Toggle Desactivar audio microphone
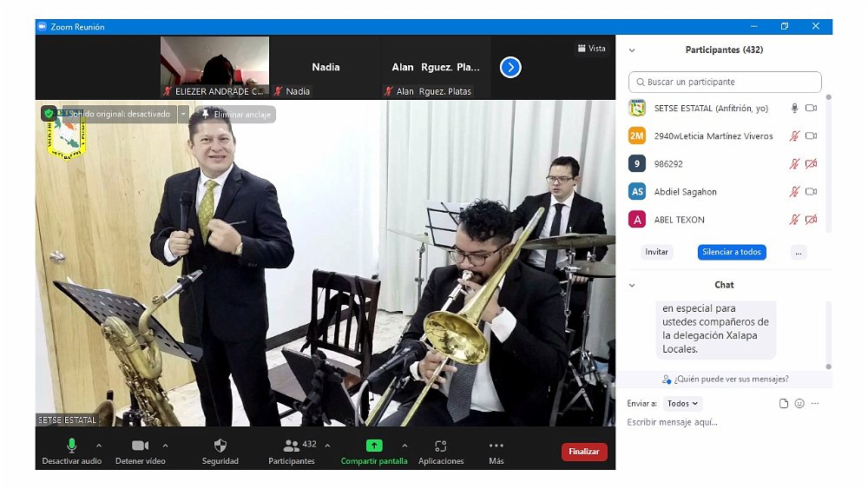868x489 pixels. point(73,446)
